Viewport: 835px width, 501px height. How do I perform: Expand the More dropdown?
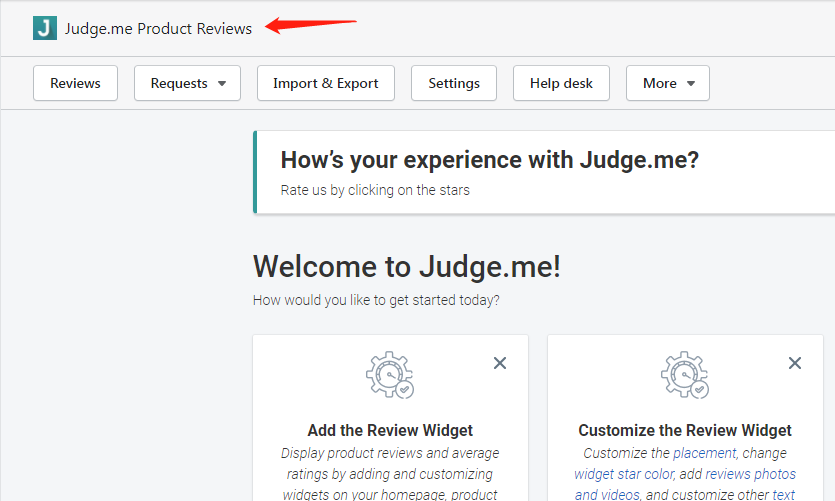tap(668, 83)
